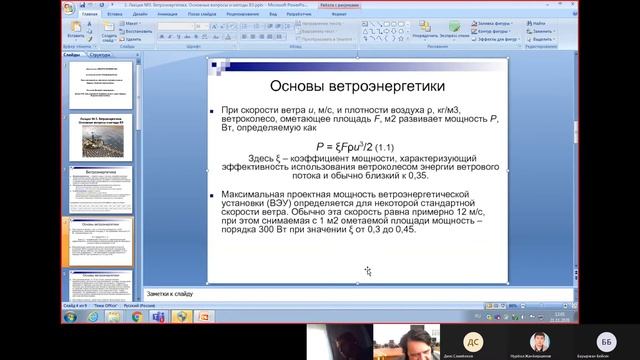Toggle Bold formatting

[x=162, y=37]
